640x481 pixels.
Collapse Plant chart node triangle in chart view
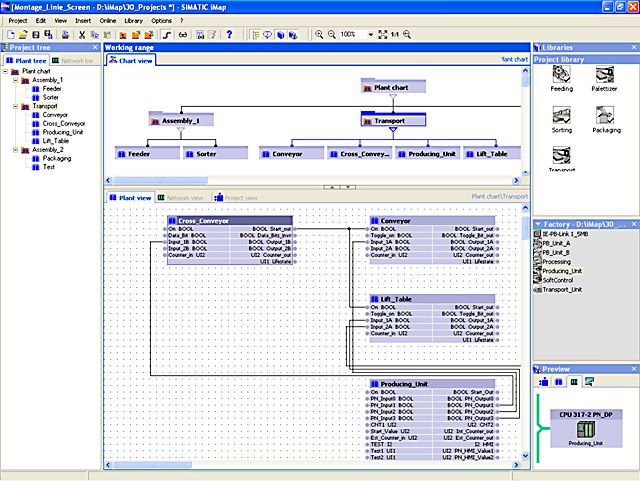click(393, 97)
